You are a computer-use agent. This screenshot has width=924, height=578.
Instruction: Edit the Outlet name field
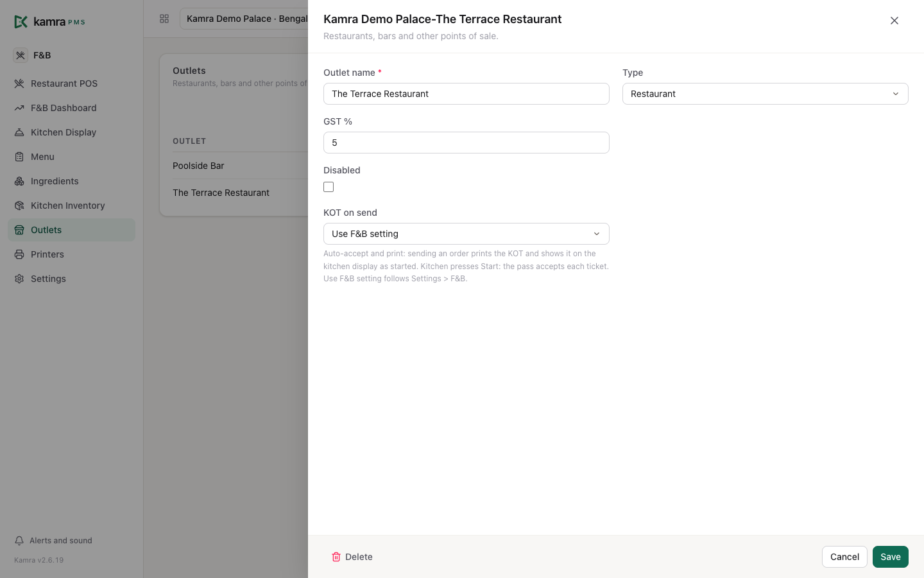[466, 94]
